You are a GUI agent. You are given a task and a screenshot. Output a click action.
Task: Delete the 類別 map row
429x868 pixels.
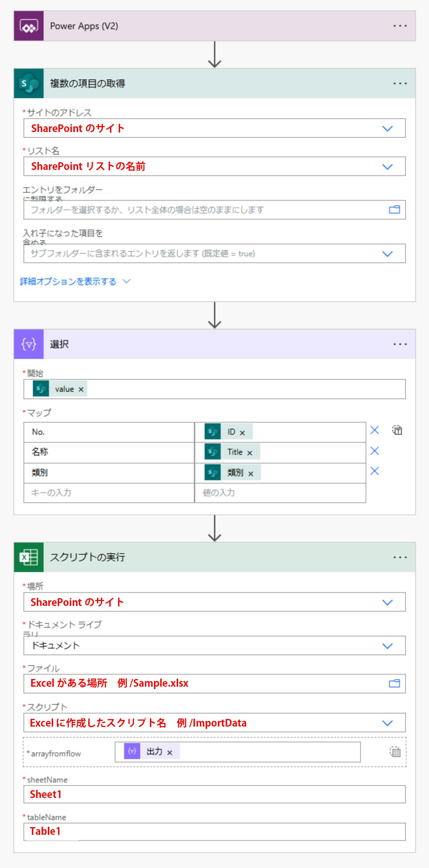click(x=375, y=471)
